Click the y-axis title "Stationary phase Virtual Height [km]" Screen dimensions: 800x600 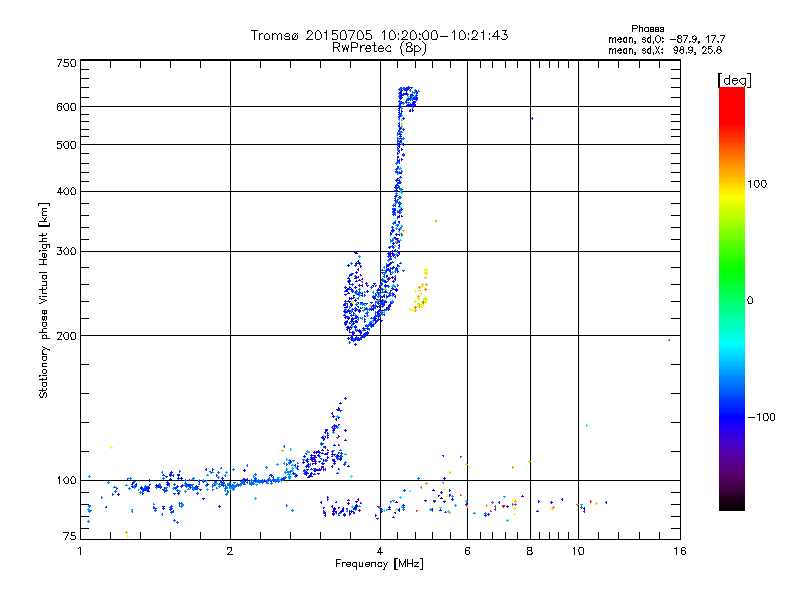click(x=43, y=300)
